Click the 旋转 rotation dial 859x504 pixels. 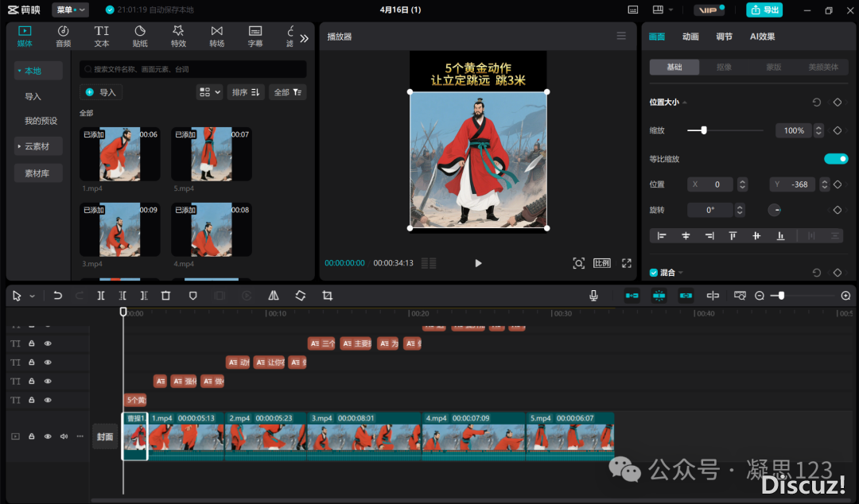point(774,210)
